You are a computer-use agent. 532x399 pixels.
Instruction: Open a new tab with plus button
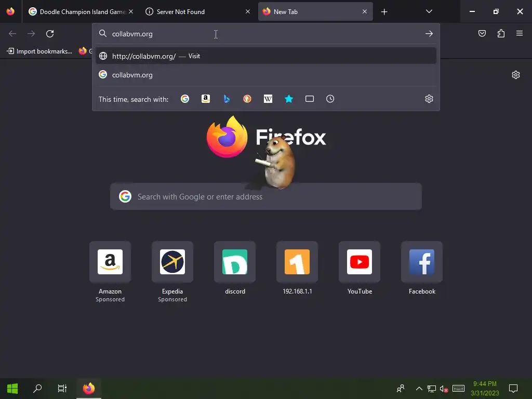384,12
